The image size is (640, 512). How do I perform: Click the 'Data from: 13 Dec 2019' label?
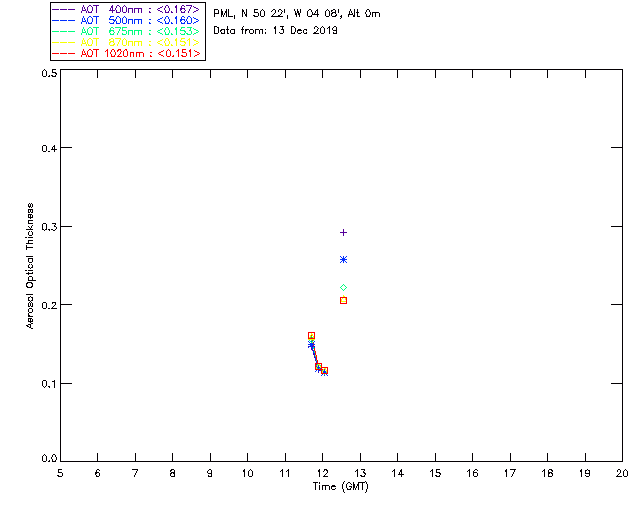point(275,31)
